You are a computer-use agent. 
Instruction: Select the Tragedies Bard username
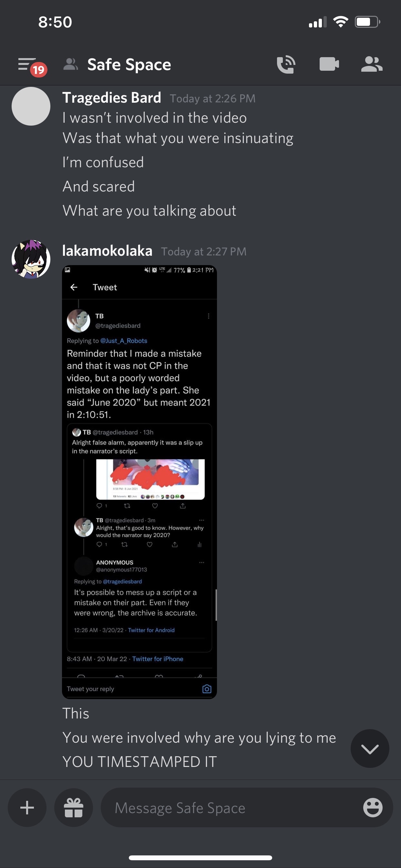point(111,98)
